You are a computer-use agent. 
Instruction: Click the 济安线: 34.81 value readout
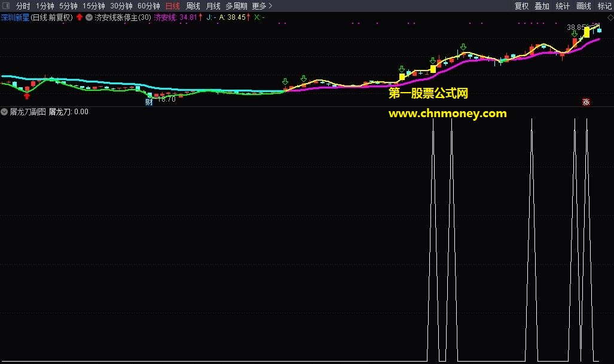[x=178, y=17]
